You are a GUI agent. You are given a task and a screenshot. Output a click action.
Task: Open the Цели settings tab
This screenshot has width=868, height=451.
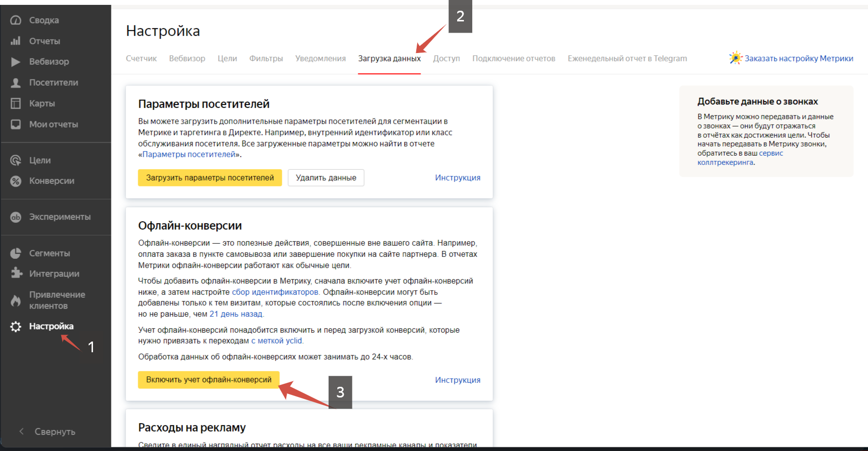[227, 58]
